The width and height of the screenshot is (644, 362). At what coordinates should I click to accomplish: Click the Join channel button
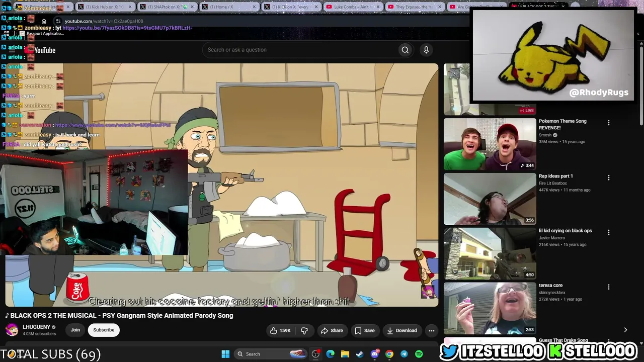75,330
